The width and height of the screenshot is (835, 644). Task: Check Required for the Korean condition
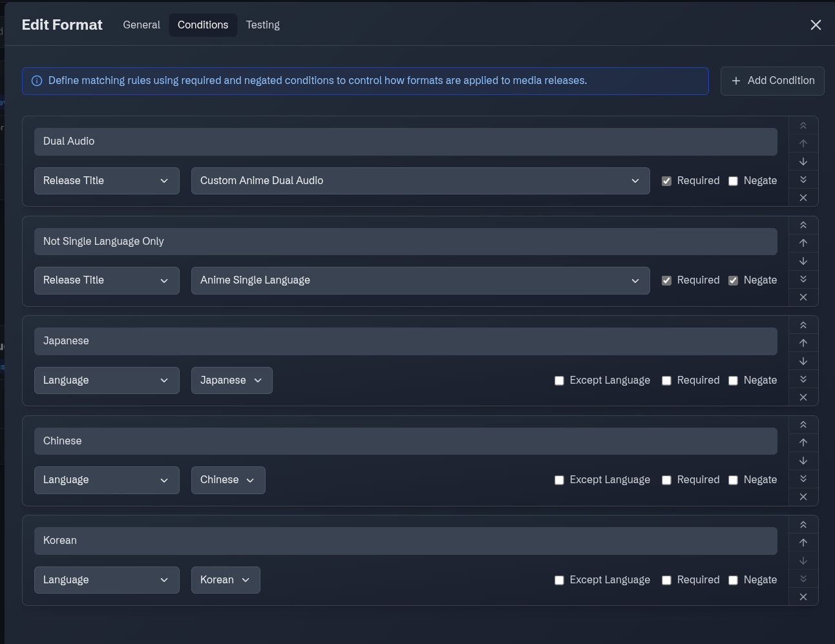tap(666, 580)
